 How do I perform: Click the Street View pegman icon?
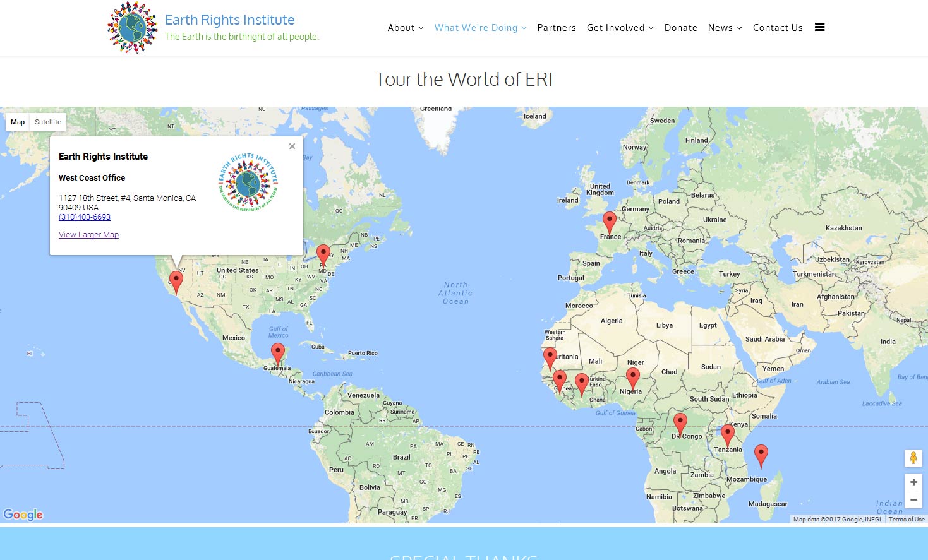(913, 458)
